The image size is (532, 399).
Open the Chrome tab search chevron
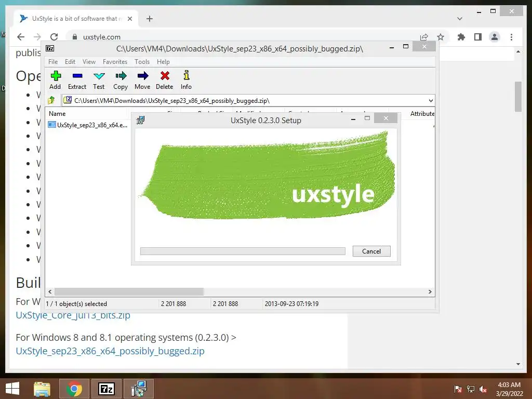pyautogui.click(x=459, y=19)
